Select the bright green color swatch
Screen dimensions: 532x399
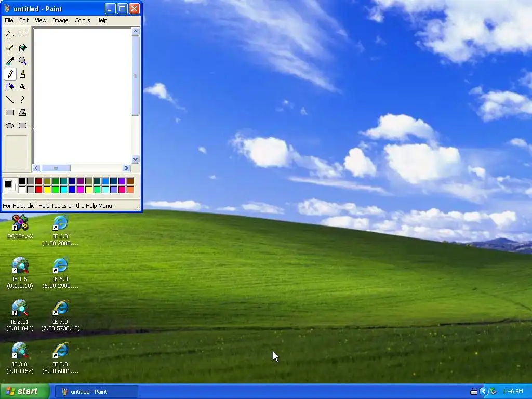(x=55, y=189)
